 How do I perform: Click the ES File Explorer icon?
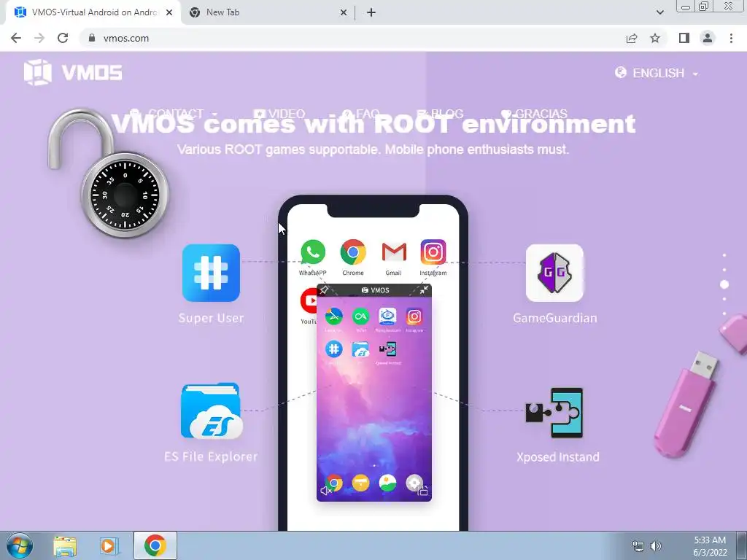(212, 411)
